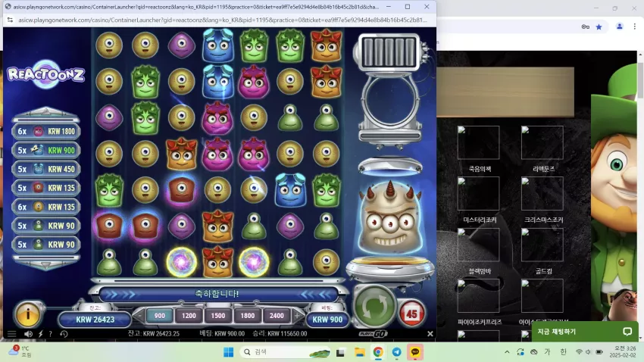
Task: Open the 크리스마스조커 game thumbnail
Action: (542, 194)
